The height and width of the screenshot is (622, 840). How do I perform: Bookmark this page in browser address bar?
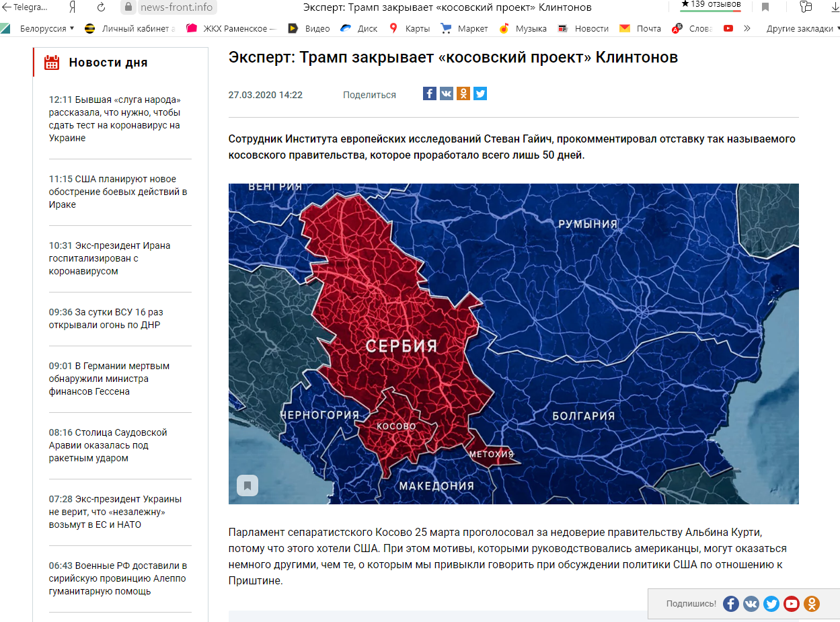tap(765, 7)
